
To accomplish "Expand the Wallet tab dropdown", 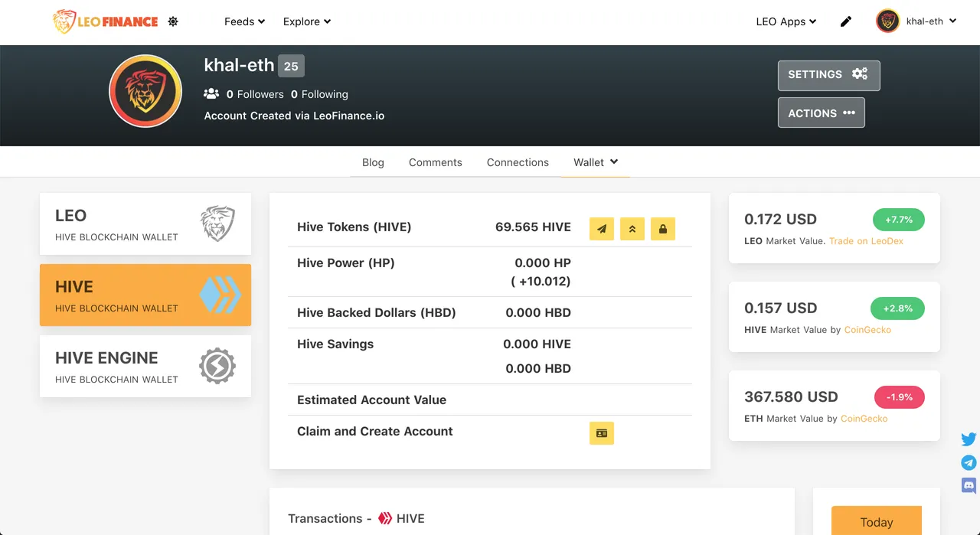I will [596, 162].
